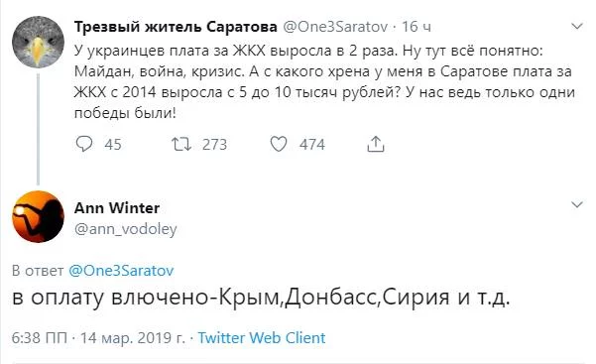This screenshot has width=596, height=364.
Task: Click the @One3Saratov handle in the first tweet header
Action: pos(335,27)
